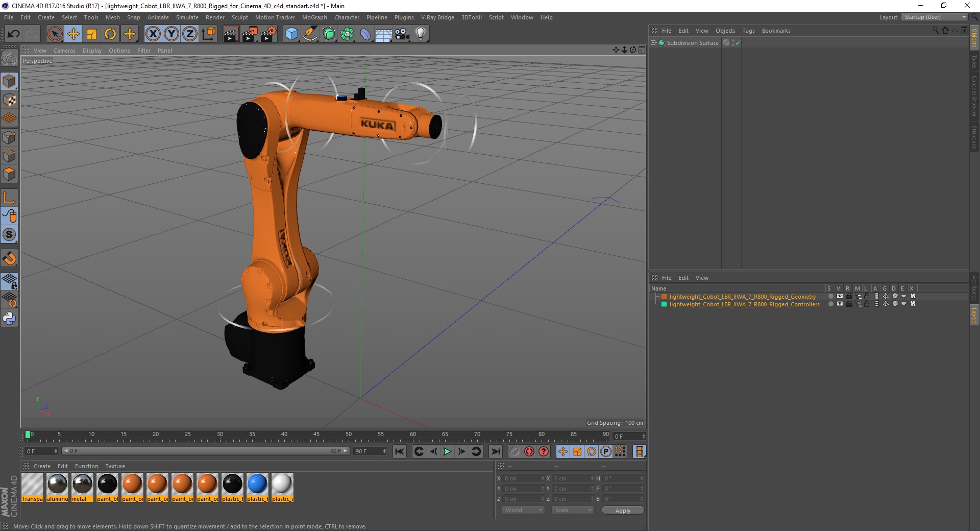Open the Character menu
The height and width of the screenshot is (531, 980).
tap(347, 17)
